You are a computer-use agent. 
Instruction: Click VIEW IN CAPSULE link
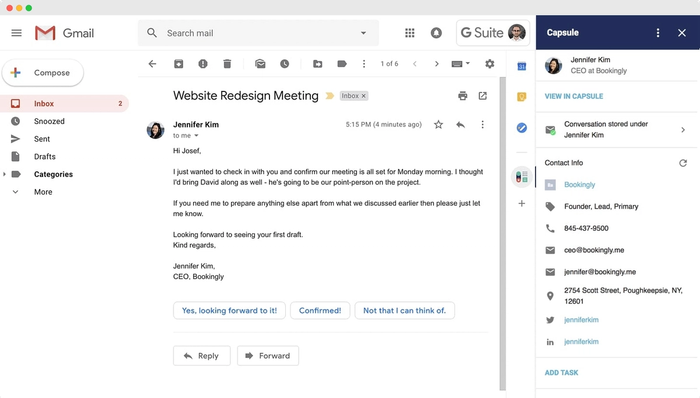(574, 96)
